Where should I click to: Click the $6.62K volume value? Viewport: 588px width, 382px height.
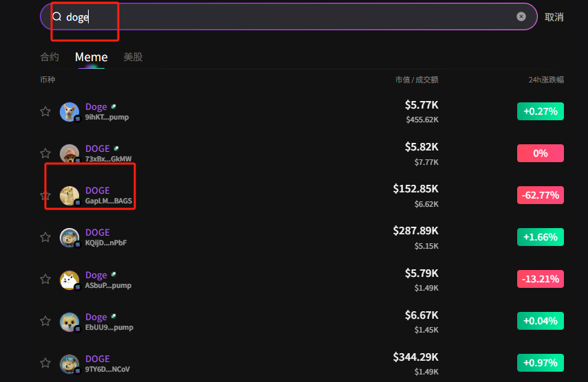pyautogui.click(x=426, y=204)
